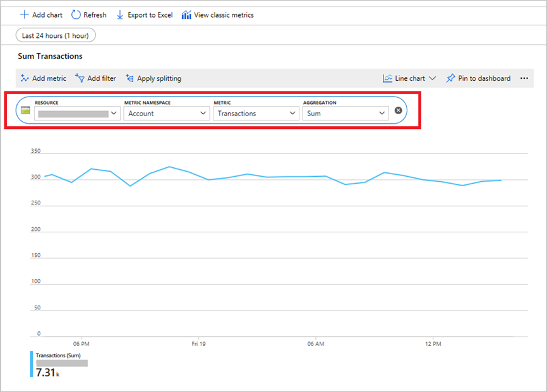
Task: Open View classic metrics via its chart icon
Action: pos(186,15)
